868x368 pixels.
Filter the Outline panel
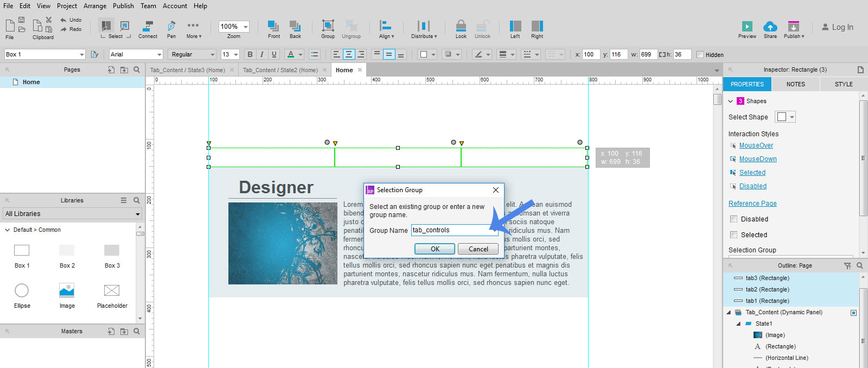tap(847, 265)
